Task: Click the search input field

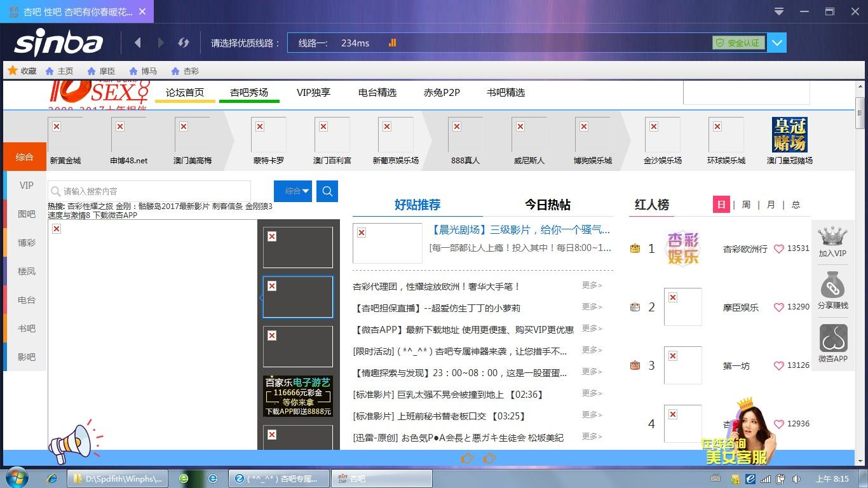Action: coord(153,191)
